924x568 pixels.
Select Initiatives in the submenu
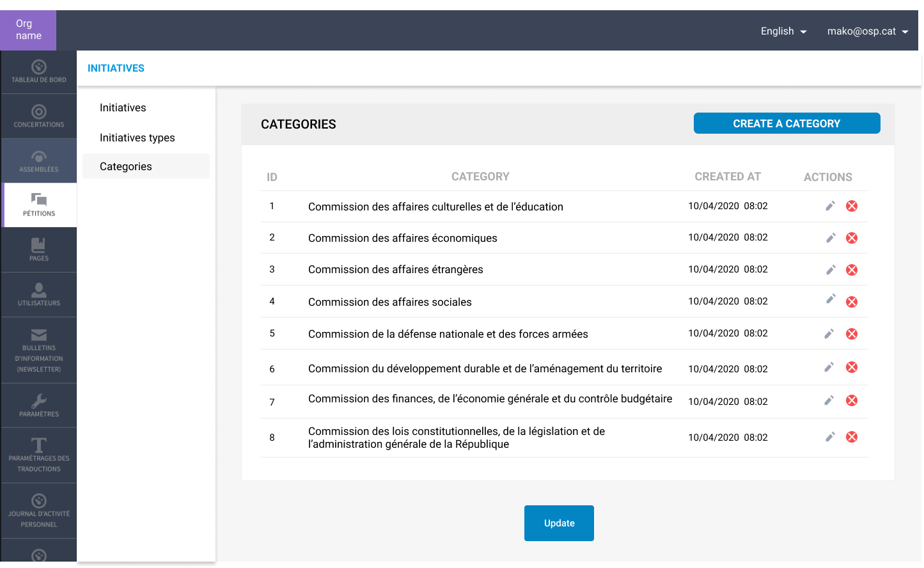point(123,107)
